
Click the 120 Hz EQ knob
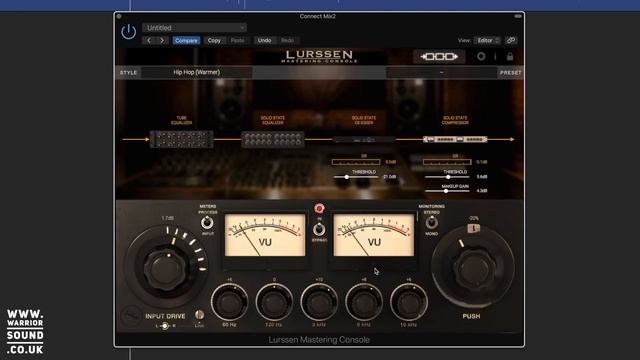(x=274, y=302)
